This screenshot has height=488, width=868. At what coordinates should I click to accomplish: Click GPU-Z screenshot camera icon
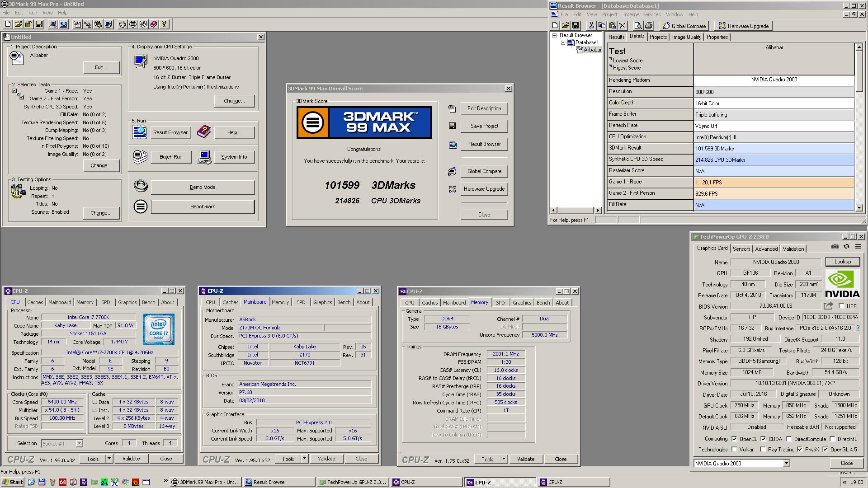point(835,247)
